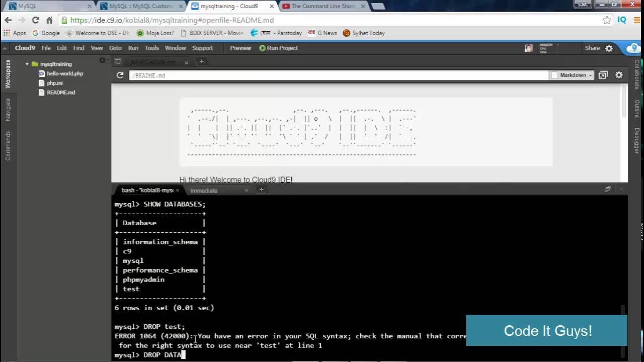Toggle the Collaborate side panel

pos(636,74)
